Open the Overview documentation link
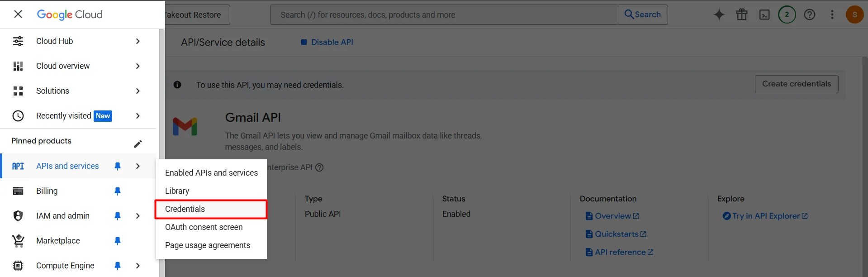 (612, 216)
